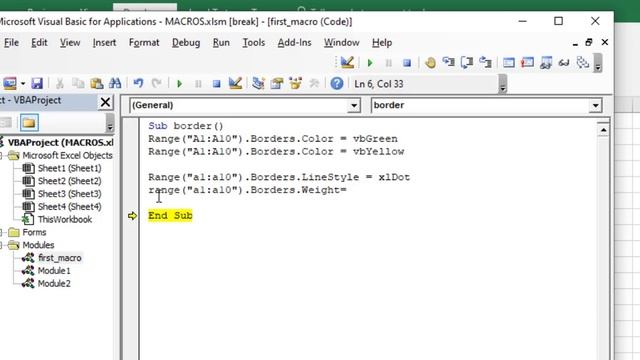Viewport: 640px width, 360px height.
Task: Select ThisWorkbook in project tree
Action: pyautogui.click(x=64, y=220)
